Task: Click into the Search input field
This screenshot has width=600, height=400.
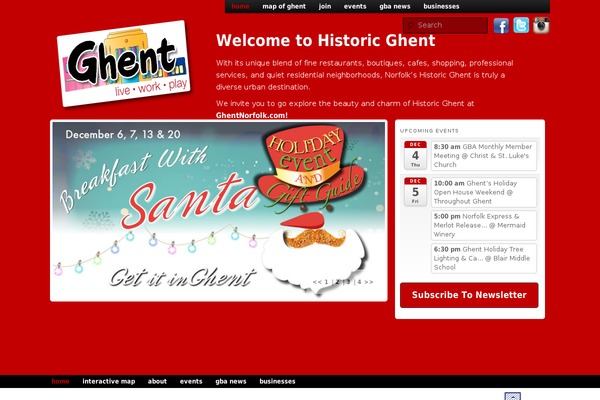Action: (445, 25)
